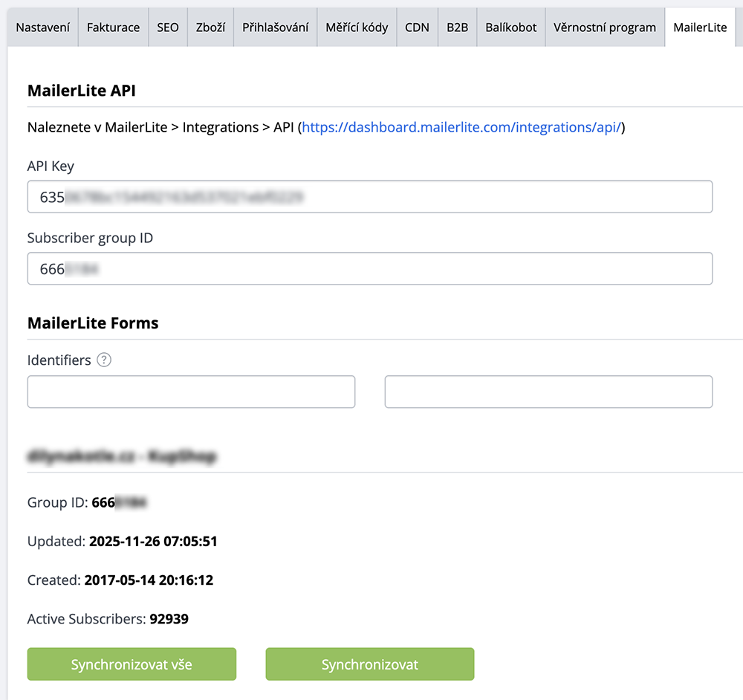The image size is (743, 700).
Task: Click the API Key input field
Action: tap(369, 197)
